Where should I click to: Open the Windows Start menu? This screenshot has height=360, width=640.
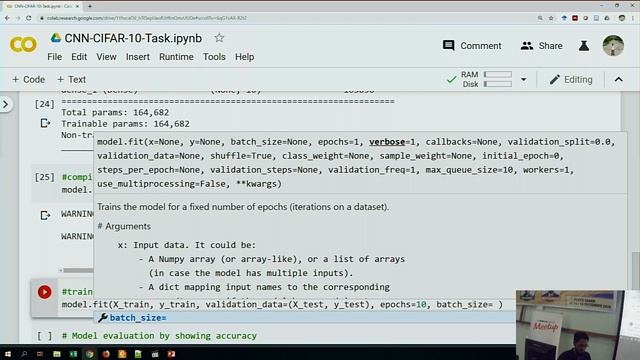[8, 354]
